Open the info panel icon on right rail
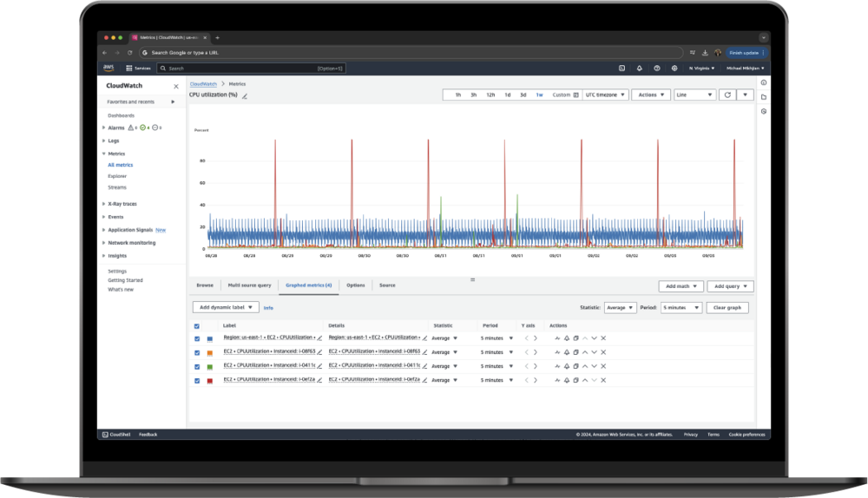 763,82
